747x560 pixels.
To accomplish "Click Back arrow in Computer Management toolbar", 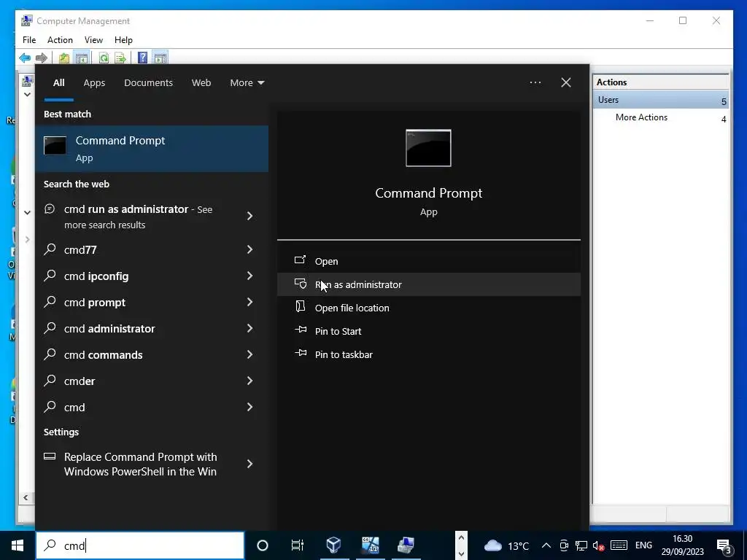I will tap(25, 58).
